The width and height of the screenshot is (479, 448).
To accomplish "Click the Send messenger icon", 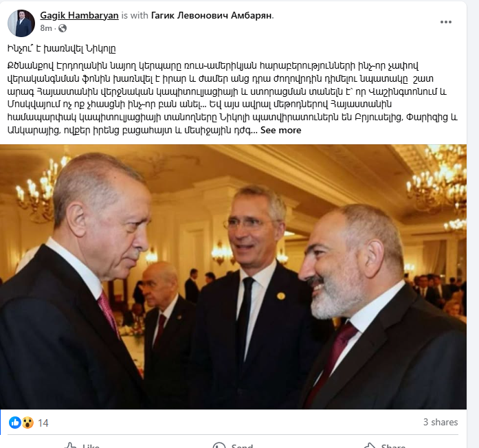I will [x=219, y=445].
